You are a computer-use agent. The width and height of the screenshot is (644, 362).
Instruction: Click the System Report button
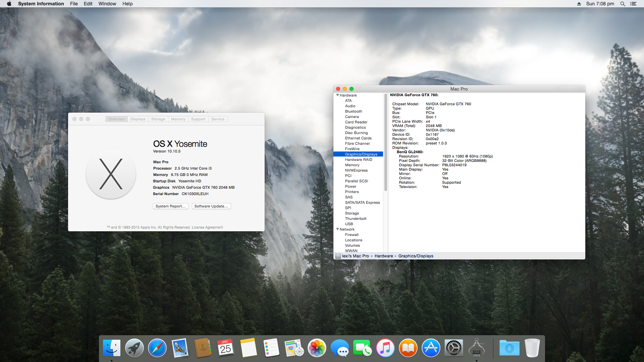coord(170,206)
